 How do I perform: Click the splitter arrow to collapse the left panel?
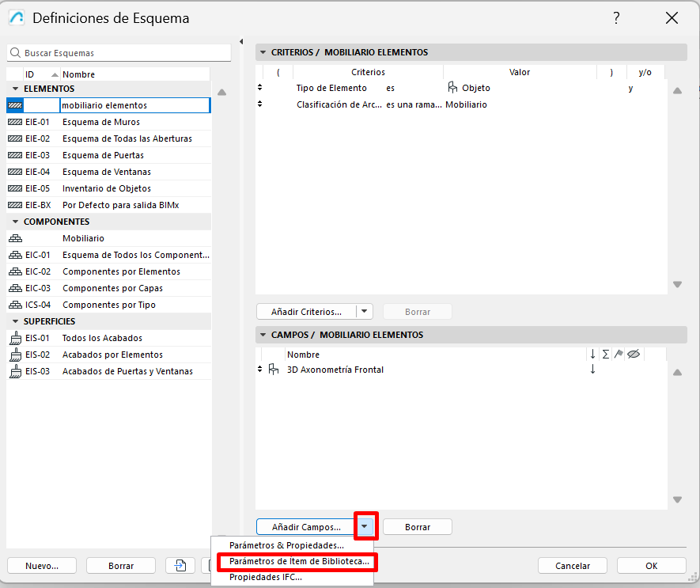[x=240, y=41]
